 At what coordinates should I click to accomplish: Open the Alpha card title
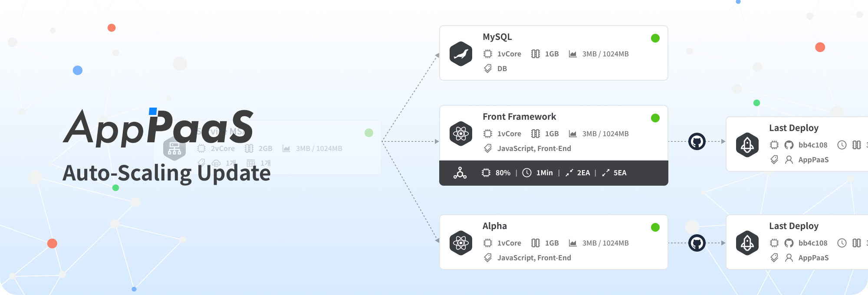tap(495, 226)
